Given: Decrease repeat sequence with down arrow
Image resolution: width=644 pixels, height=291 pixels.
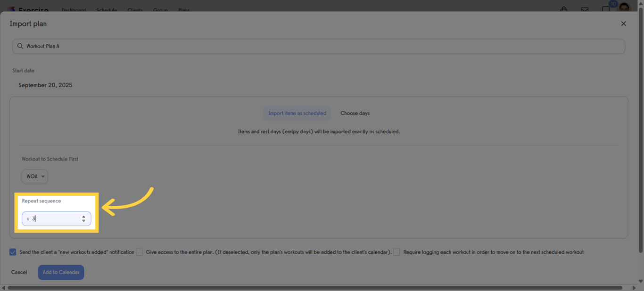Looking at the screenshot, I should pos(83,221).
